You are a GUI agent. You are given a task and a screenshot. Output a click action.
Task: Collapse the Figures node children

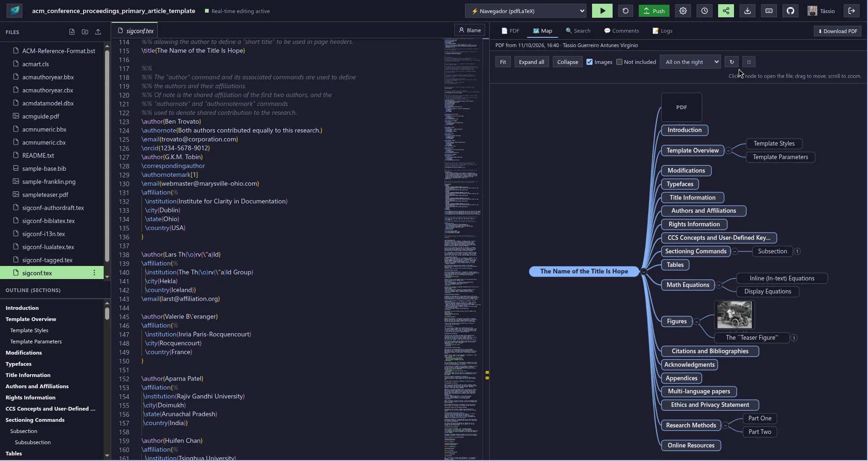696,321
